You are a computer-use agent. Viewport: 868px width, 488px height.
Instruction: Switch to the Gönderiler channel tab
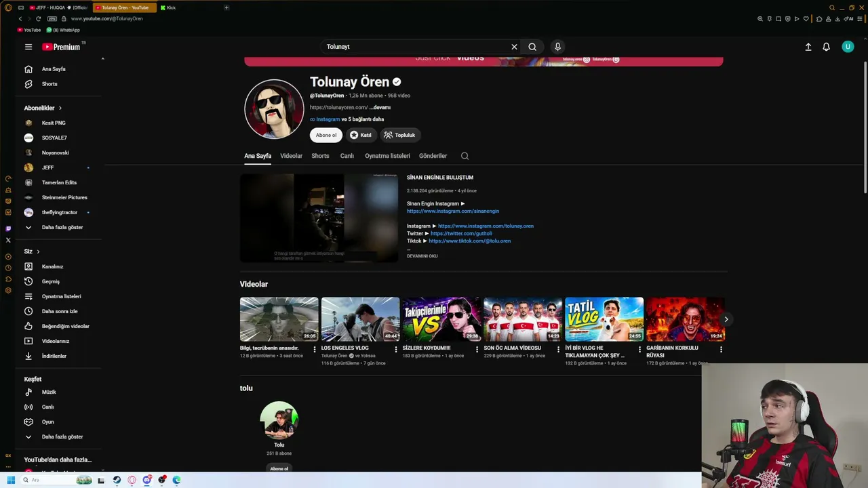point(433,156)
